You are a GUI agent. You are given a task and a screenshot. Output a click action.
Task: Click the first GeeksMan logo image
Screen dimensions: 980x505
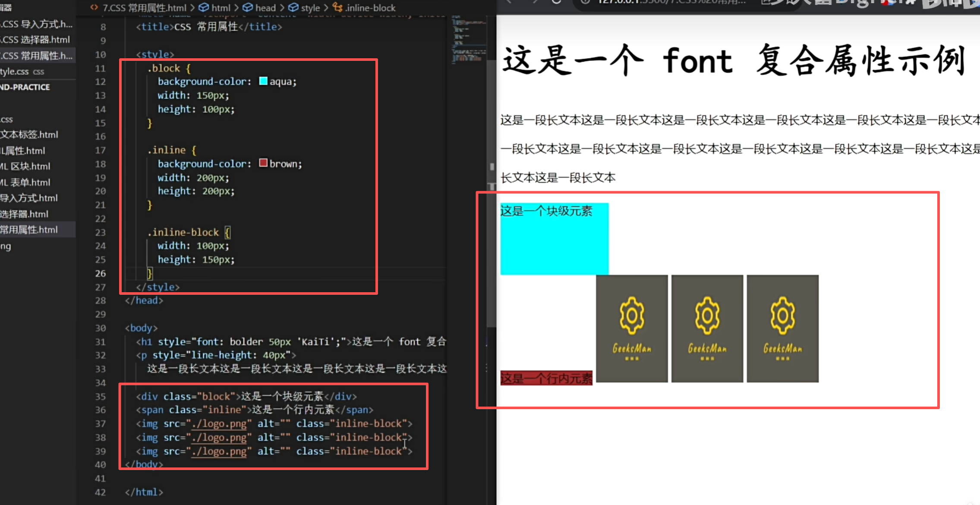632,328
